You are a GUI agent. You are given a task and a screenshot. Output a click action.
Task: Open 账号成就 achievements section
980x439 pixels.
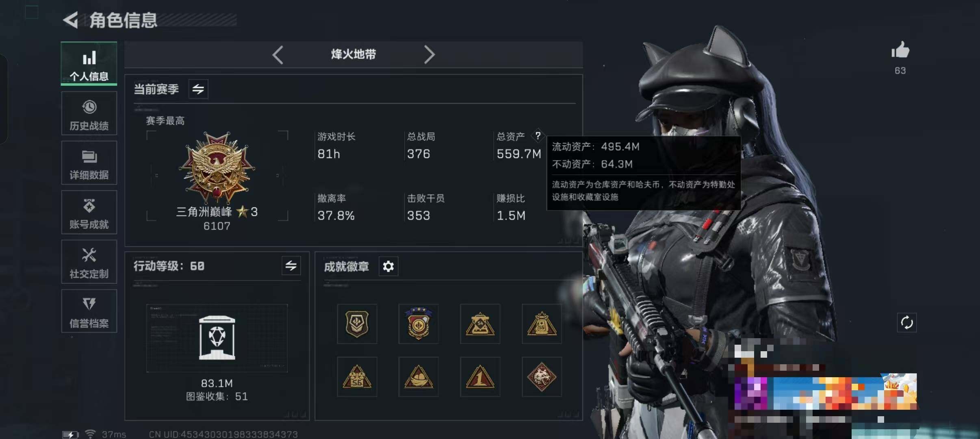point(89,212)
